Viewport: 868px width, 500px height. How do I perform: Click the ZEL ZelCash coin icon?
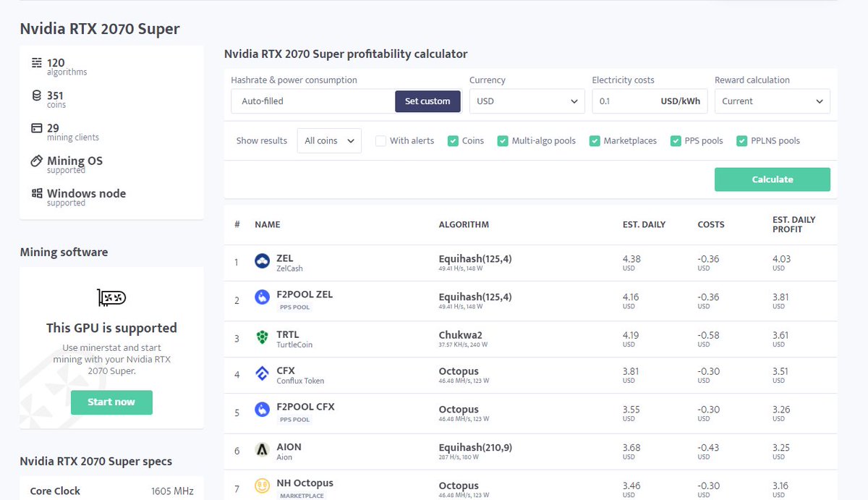point(263,261)
